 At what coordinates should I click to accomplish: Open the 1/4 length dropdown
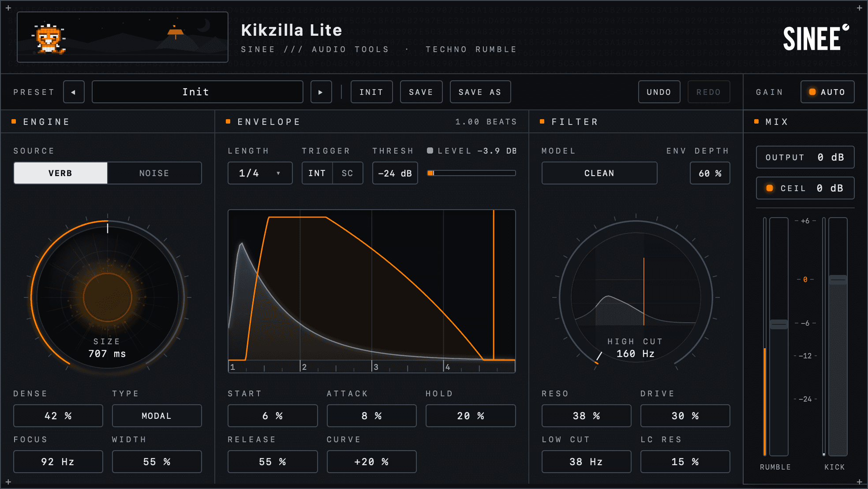(x=260, y=173)
